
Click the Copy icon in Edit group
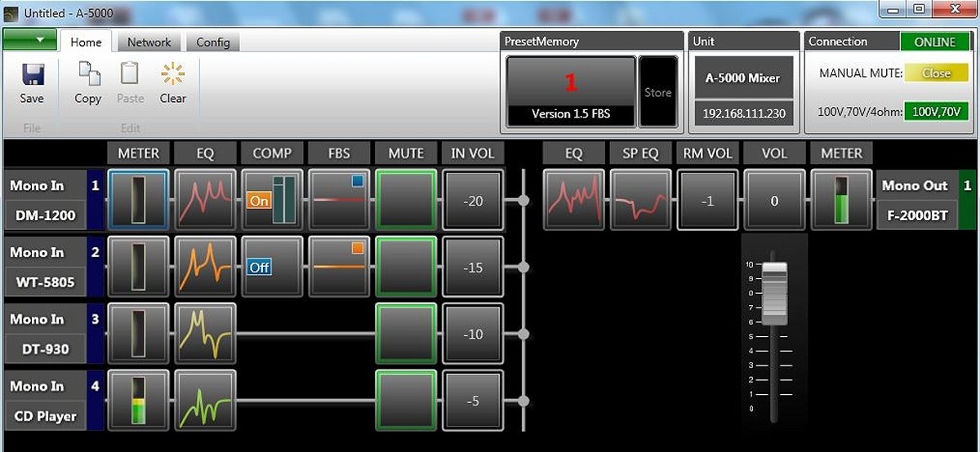pyautogui.click(x=87, y=76)
